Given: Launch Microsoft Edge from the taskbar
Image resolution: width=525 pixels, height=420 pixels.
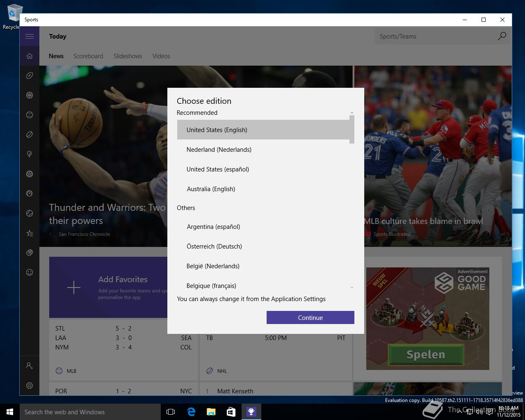Looking at the screenshot, I should click(x=191, y=412).
